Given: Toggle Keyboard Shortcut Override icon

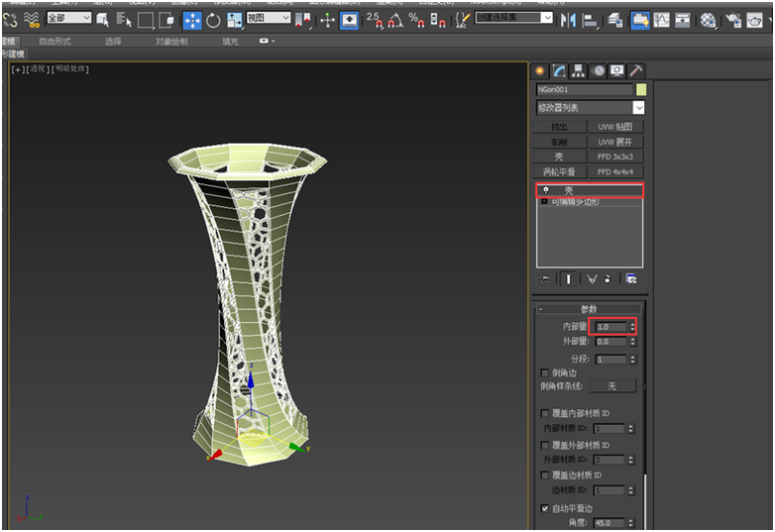Looking at the screenshot, I should pyautogui.click(x=350, y=20).
